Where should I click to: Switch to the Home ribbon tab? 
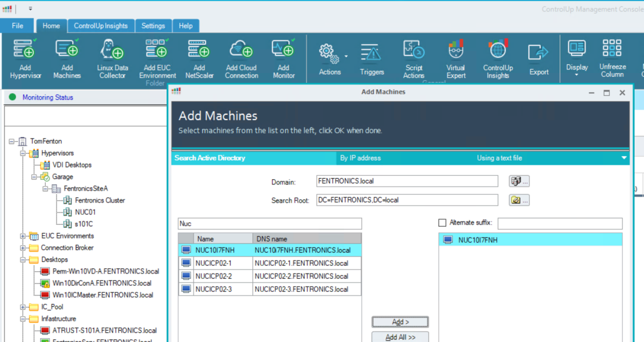pos(51,26)
